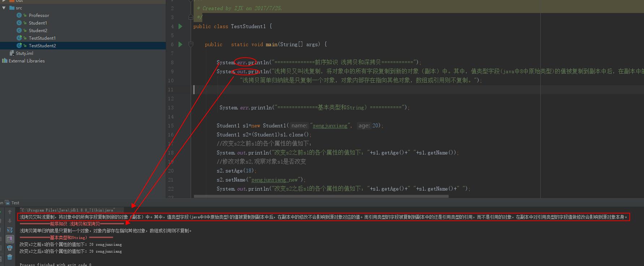This screenshot has width=644, height=266.
Task: Click the console line beginning "改变s2之后s1"
Action: tap(71, 251)
